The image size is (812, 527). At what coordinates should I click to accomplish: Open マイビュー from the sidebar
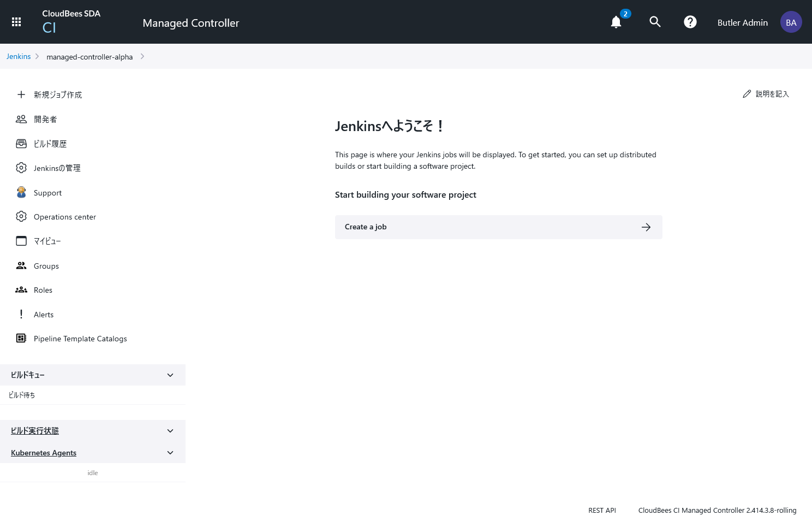point(47,241)
